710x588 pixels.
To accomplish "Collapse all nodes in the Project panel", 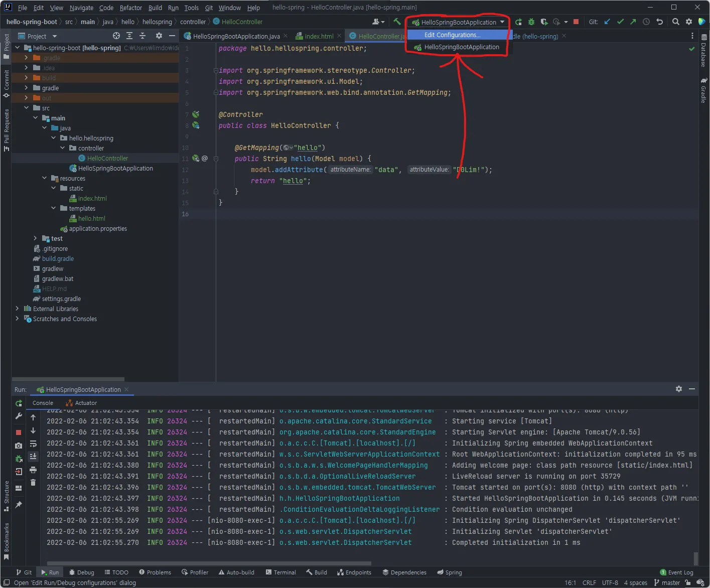I will tap(143, 36).
